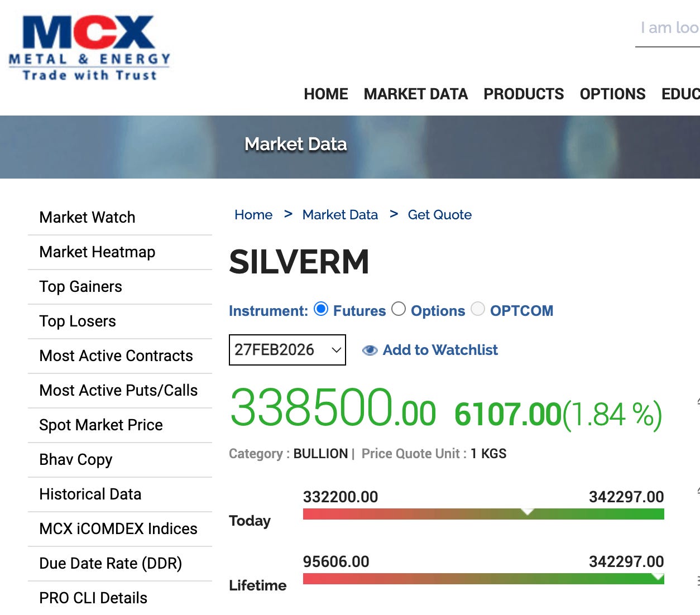The image size is (700, 615).
Task: Open the 27FEB2026 expiry dropdown
Action: pos(287,350)
